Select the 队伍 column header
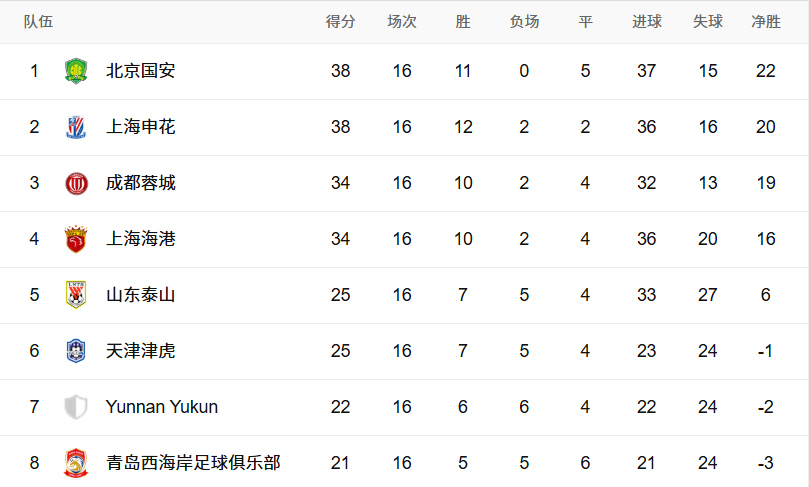809x487 pixels. click(x=38, y=22)
